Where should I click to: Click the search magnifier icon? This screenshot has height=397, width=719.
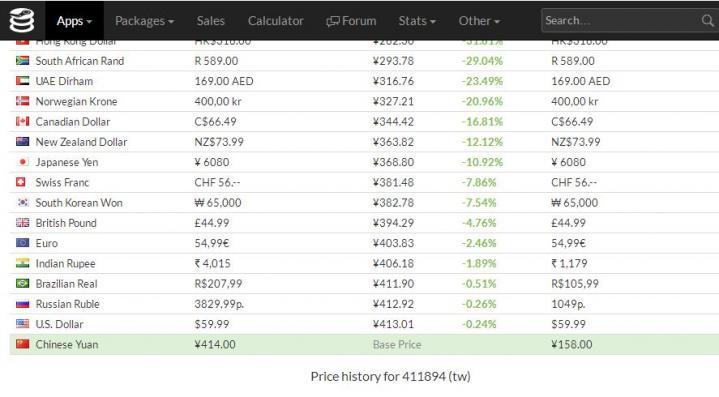pyautogui.click(x=708, y=21)
